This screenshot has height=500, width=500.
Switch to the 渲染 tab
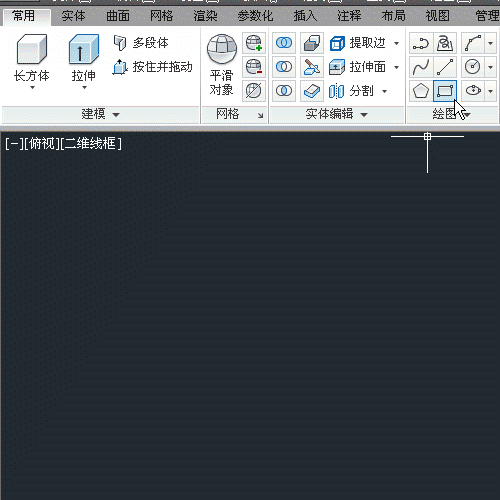(206, 16)
